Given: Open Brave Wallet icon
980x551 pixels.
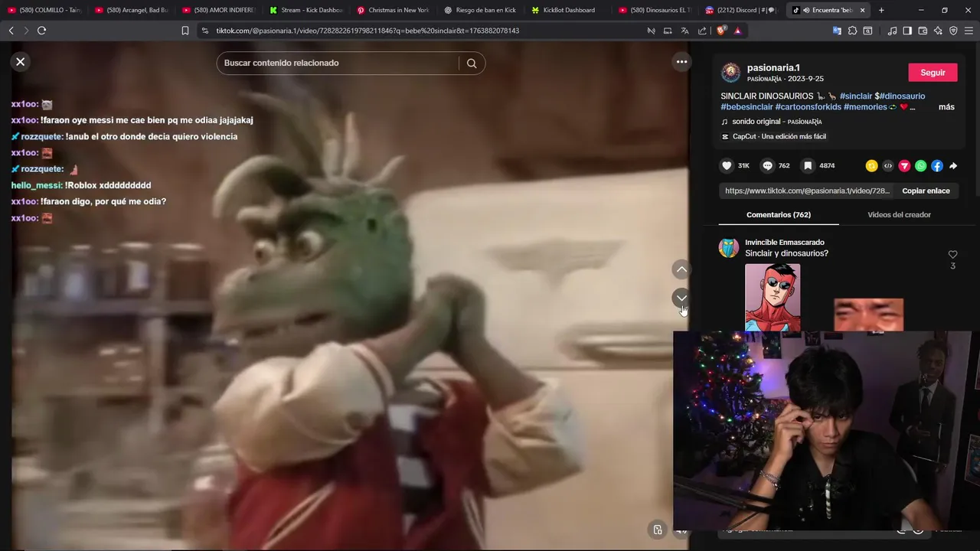Looking at the screenshot, I should click(923, 31).
